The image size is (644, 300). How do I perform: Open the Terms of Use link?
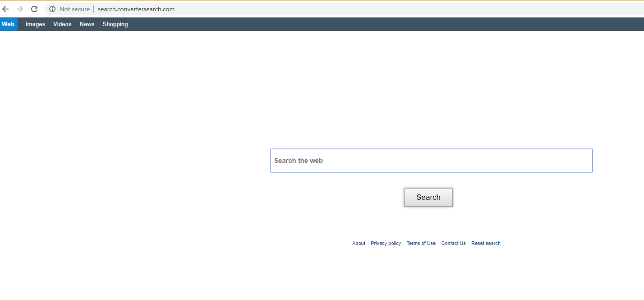tap(421, 243)
